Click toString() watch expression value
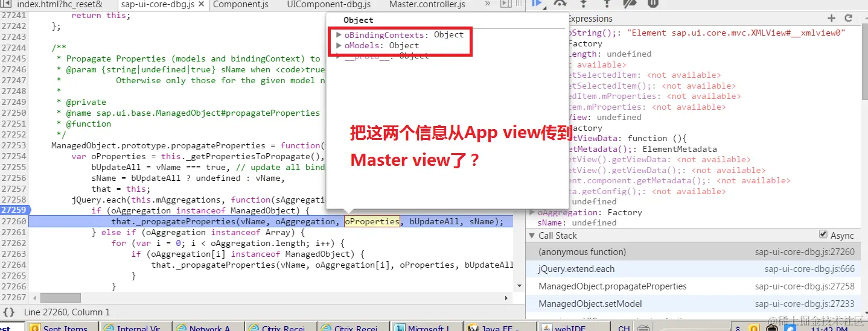The height and width of the screenshot is (331, 868). (x=736, y=33)
